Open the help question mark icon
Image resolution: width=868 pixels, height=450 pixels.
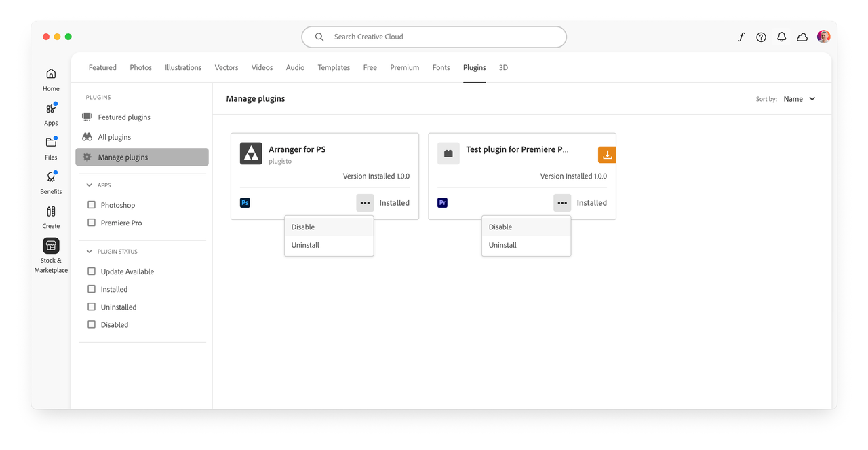pos(761,37)
